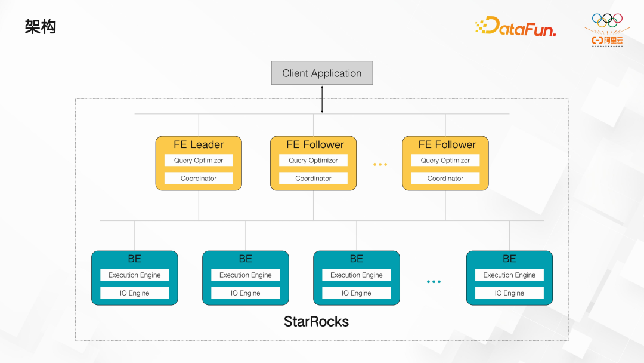Viewport: 644px width, 363px height.
Task: Select the FE Leader heading
Action: pyautogui.click(x=199, y=144)
